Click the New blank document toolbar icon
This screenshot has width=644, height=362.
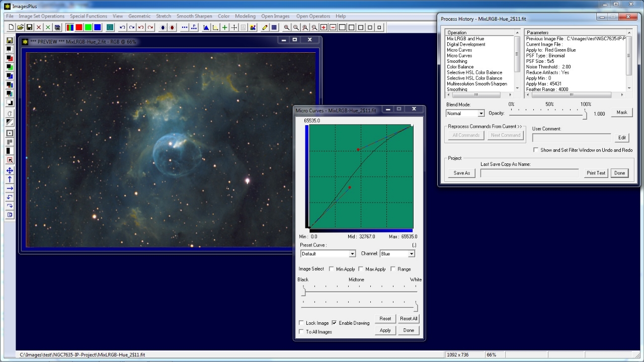(x=11, y=27)
